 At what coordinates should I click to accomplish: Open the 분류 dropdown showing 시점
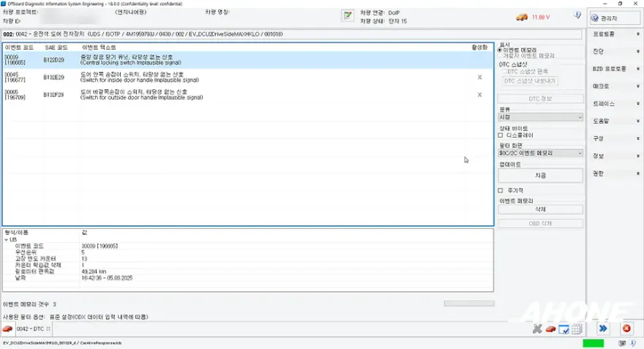coord(540,117)
